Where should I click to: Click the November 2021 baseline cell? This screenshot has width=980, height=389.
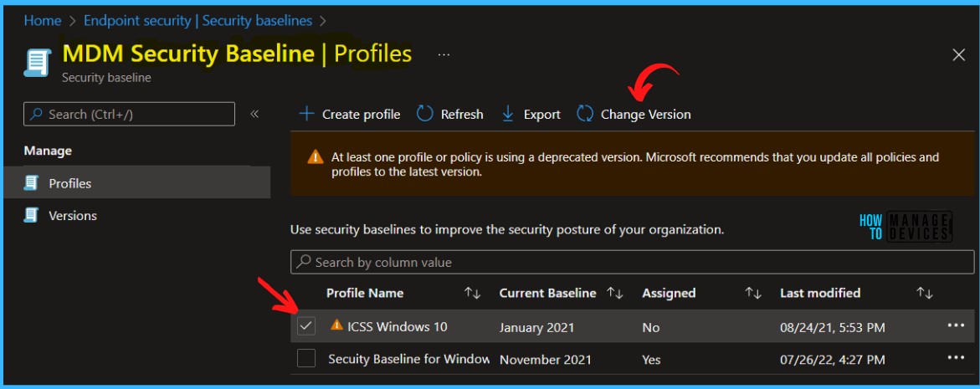(x=545, y=360)
